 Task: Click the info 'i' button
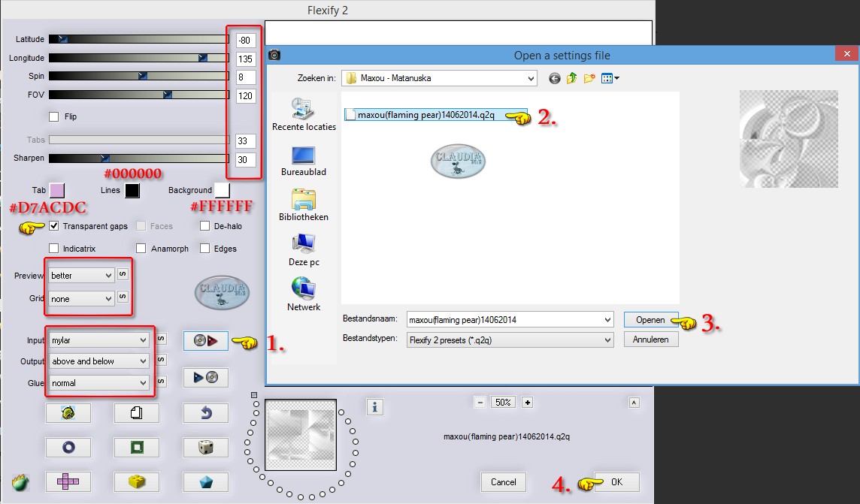click(374, 407)
